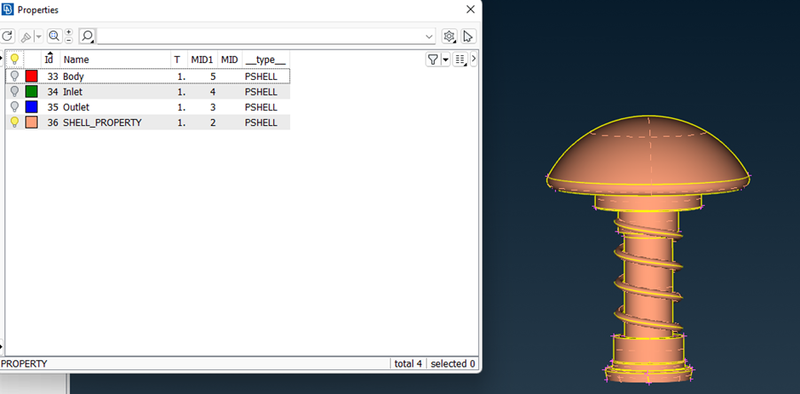Viewport: 800px width, 394px height.
Task: Toggle visibility lightbulb for Inlet property
Action: click(x=15, y=91)
